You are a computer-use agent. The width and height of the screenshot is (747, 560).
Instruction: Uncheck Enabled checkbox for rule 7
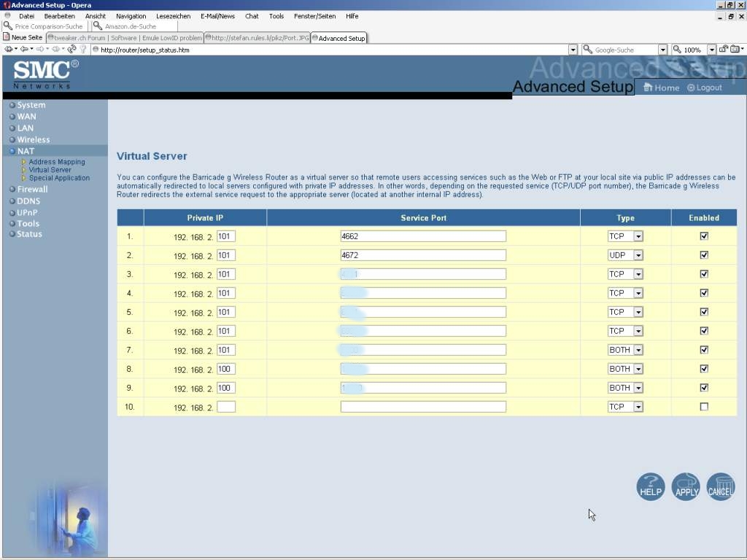tap(704, 350)
